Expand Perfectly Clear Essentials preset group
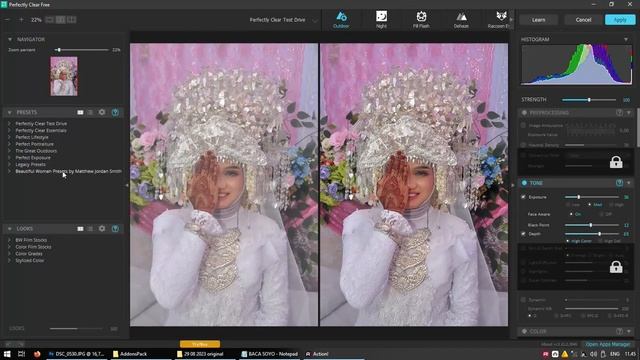Screen dimensions: 640x360 pos(9,130)
